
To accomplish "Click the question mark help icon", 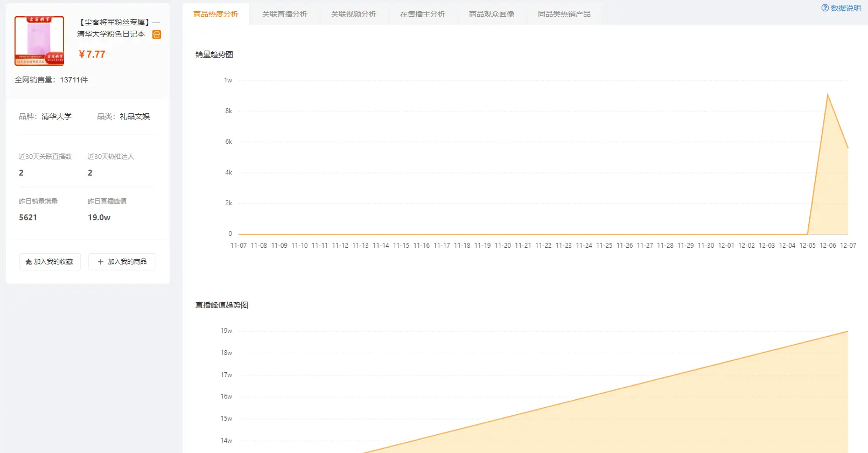I will [825, 8].
